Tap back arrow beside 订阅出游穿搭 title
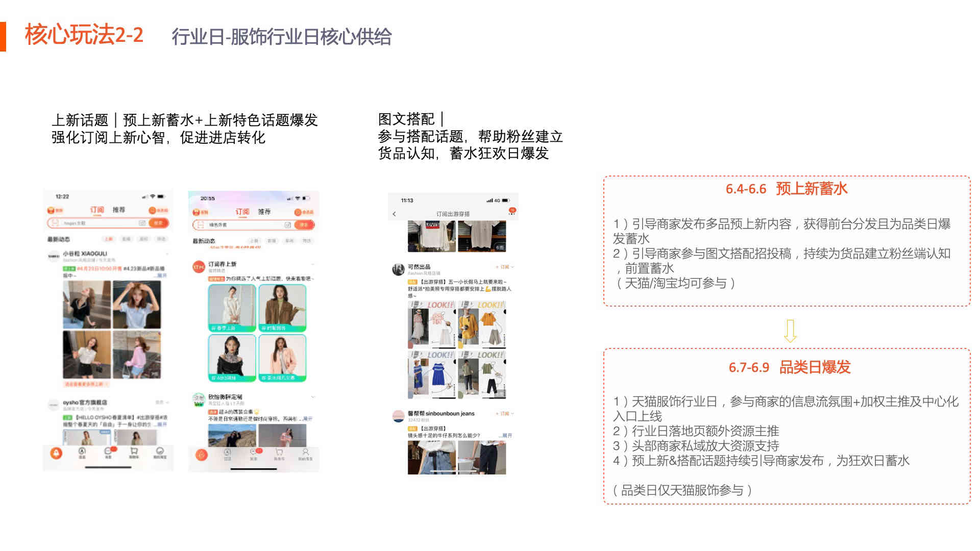The height and width of the screenshot is (551, 980). 394,214
